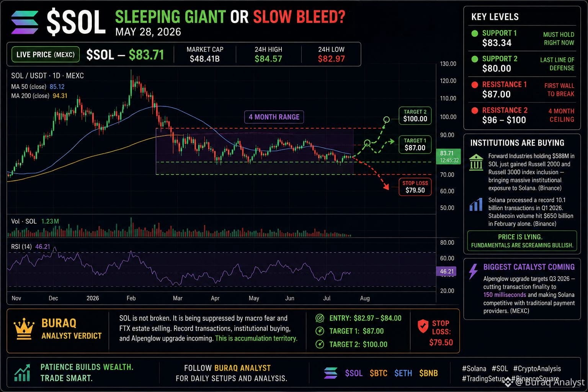
Task: Click the 24H HIGH value $84.57
Action: coord(268,59)
